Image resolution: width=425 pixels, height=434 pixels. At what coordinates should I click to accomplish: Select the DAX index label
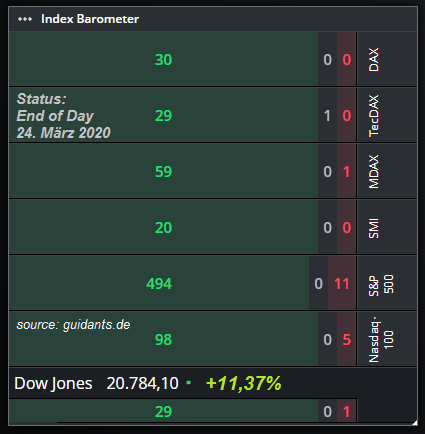tap(374, 59)
